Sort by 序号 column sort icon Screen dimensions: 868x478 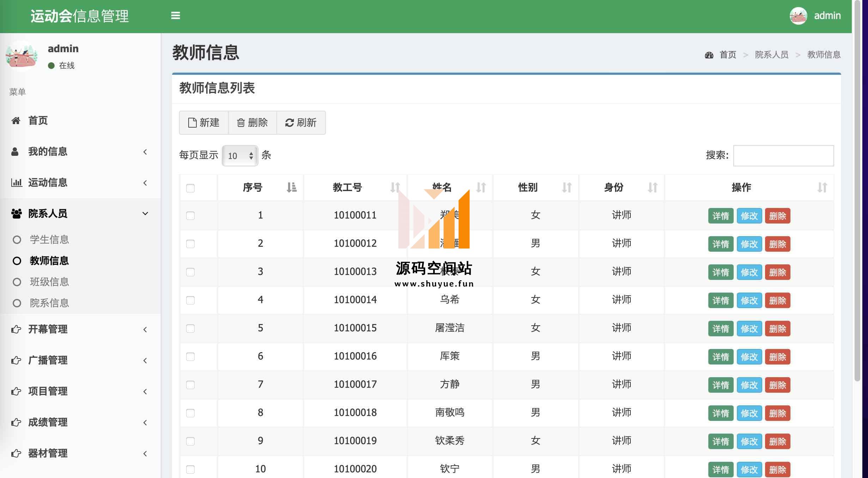point(292,187)
